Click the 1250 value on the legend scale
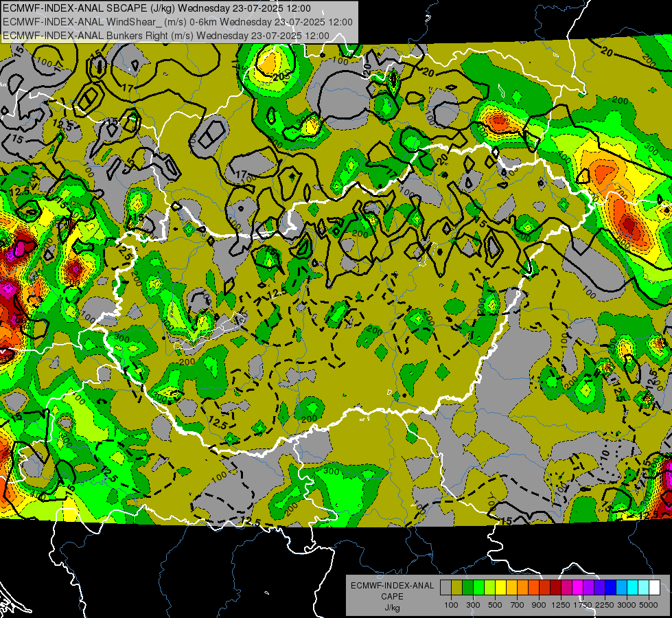The image size is (672, 618). pos(561,605)
